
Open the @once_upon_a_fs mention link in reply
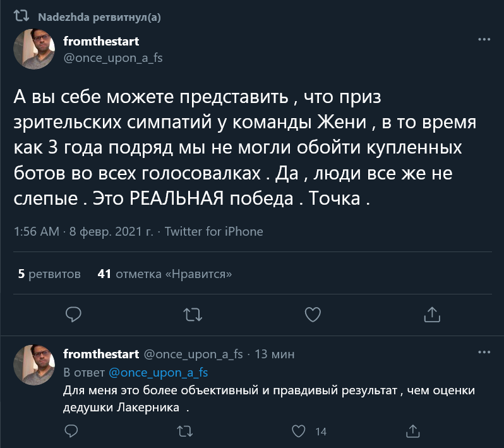[x=159, y=372]
